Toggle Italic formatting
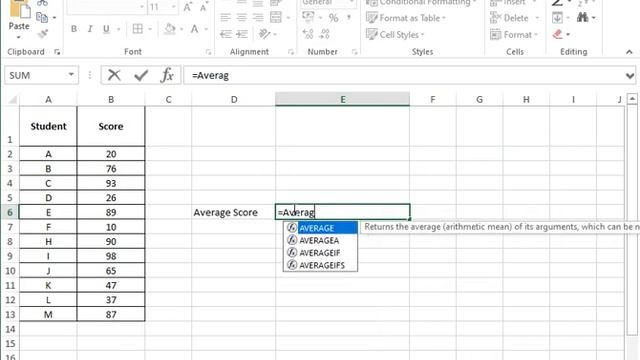The image size is (640, 360). pyautogui.click(x=90, y=29)
